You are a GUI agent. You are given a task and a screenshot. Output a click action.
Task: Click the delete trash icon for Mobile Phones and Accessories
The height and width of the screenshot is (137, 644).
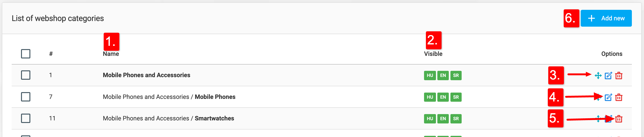click(x=619, y=75)
